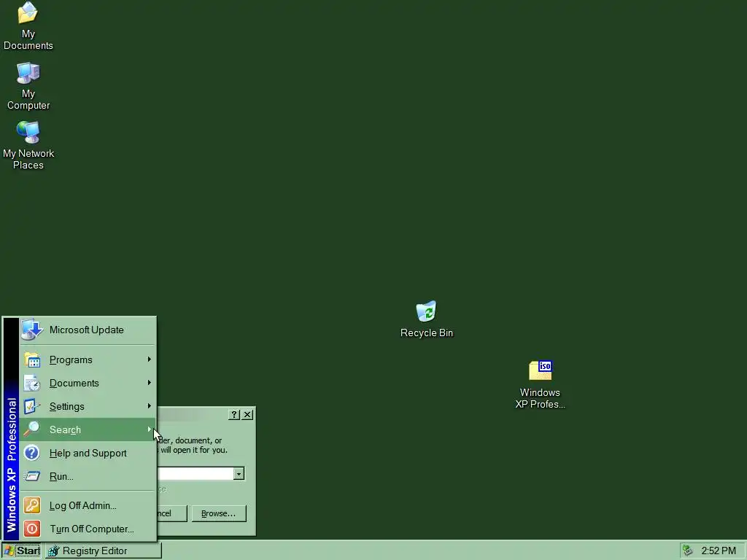Select Search menu entry
This screenshot has width=747, height=560.
[88, 429]
